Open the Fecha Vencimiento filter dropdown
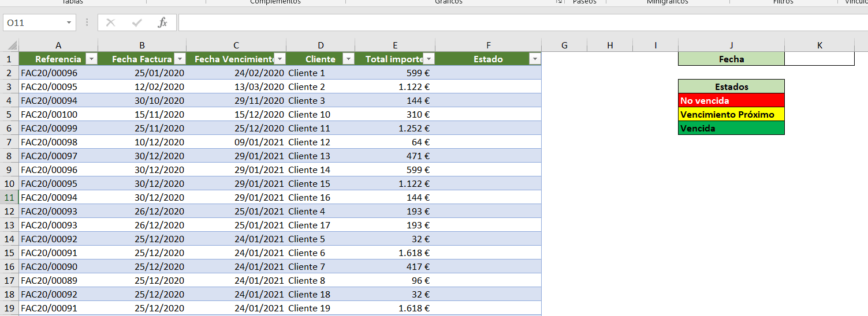The width and height of the screenshot is (868, 316). coord(280,59)
